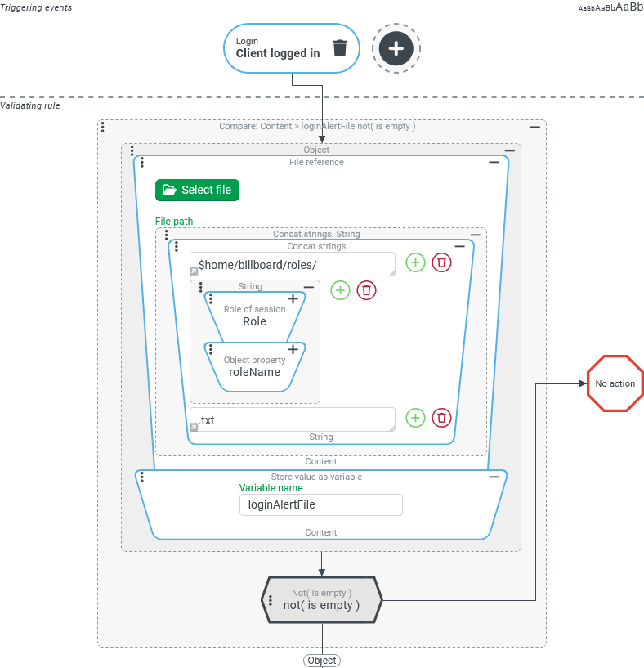
Task: Open Object property roleName three-dot menu
Action: tap(211, 349)
